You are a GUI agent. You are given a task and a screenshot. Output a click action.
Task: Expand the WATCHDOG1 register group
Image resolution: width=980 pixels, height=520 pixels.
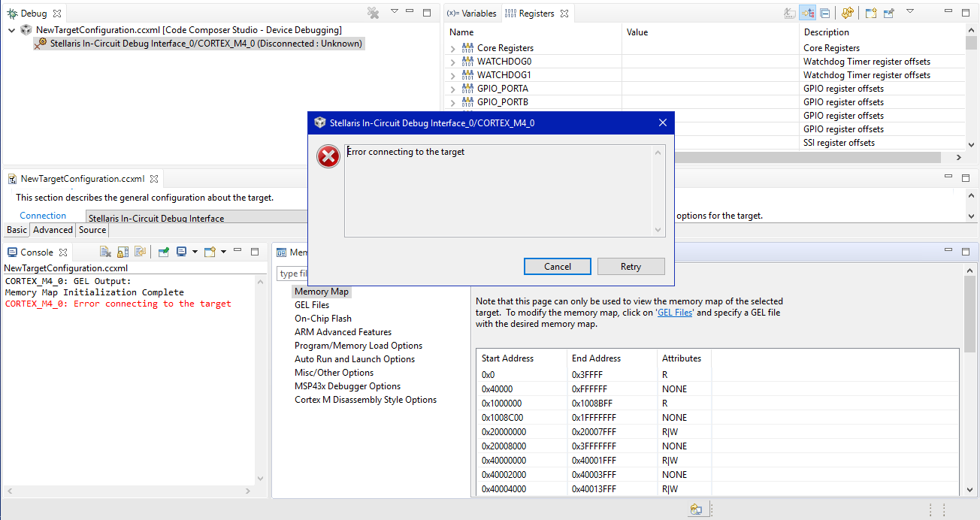(452, 75)
